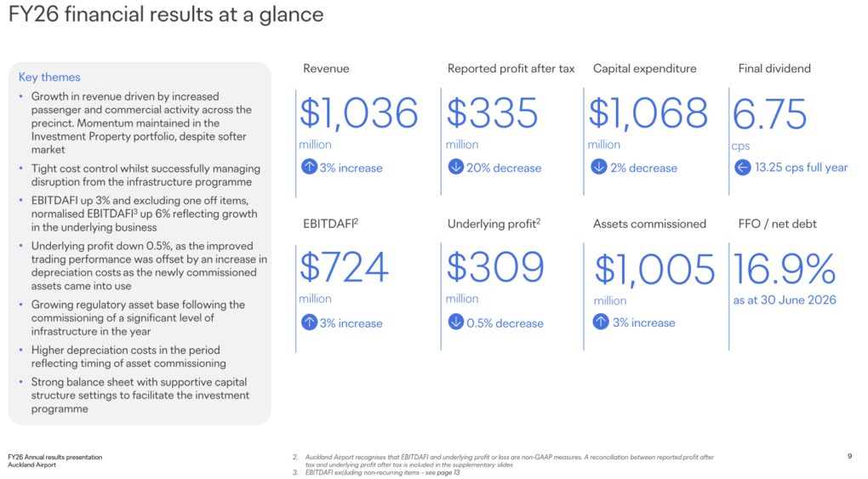Click the 16.9% FFO / net debt figure
This screenshot has width=868, height=479.
pos(785,269)
